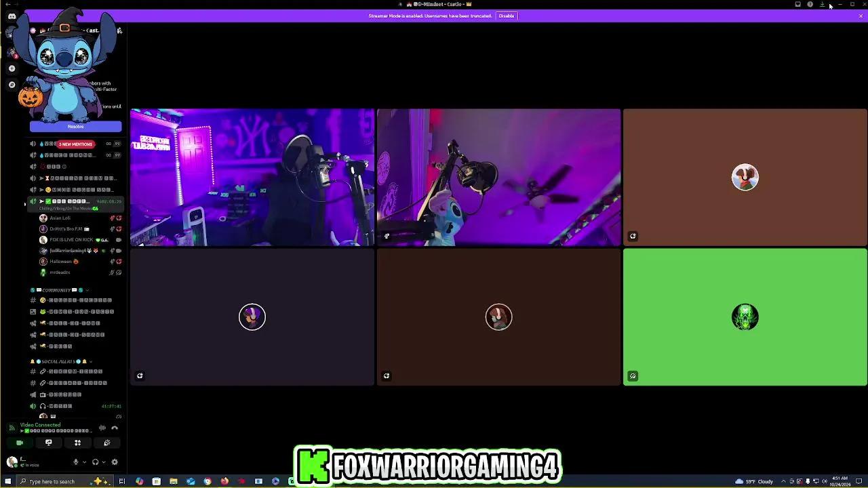The width and height of the screenshot is (868, 488).
Task: Expand the headphones output device options
Action: point(103,462)
